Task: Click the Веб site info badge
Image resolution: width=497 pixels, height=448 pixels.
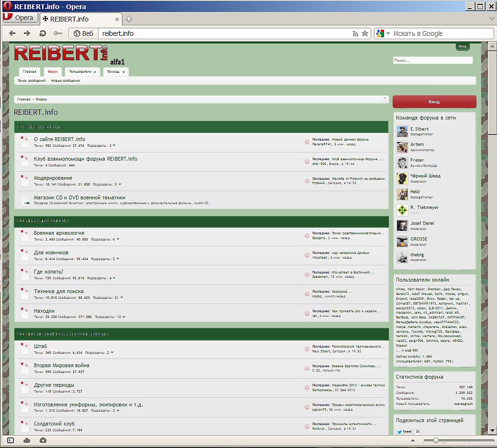Action: point(84,33)
